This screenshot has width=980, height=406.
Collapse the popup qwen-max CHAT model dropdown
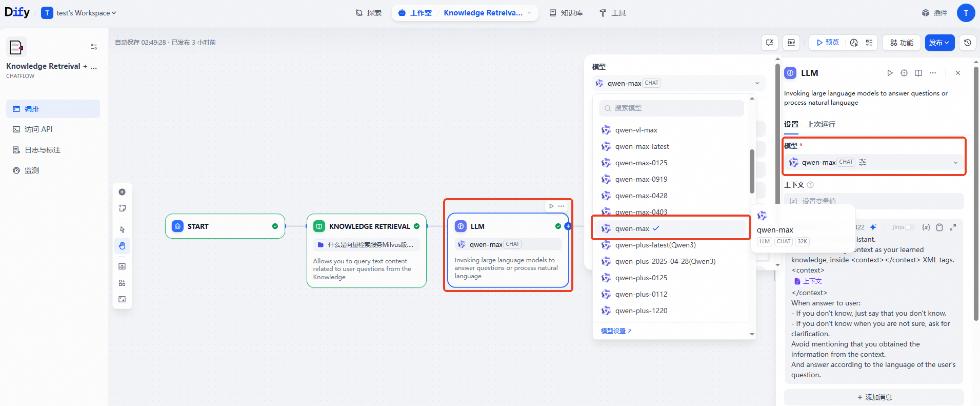coord(678,83)
